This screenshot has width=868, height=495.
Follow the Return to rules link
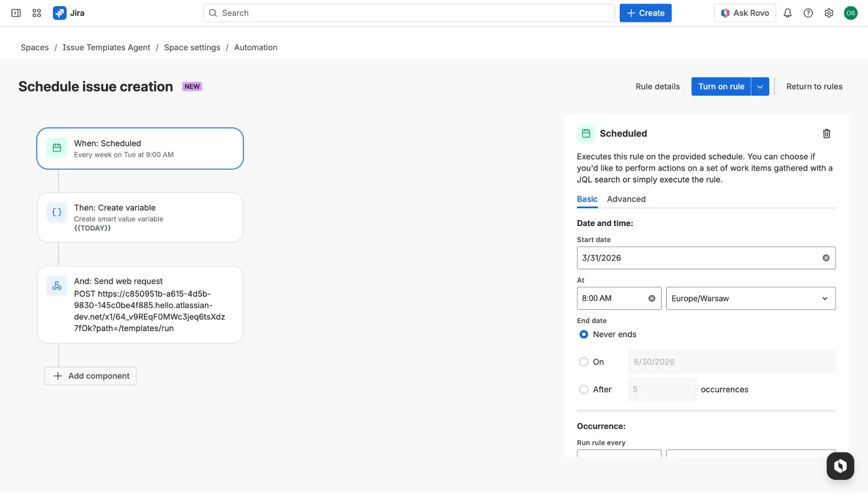(814, 86)
